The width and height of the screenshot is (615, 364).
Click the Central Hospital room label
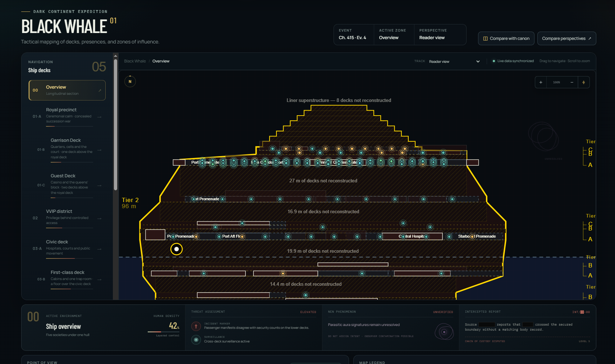pyautogui.click(x=412, y=237)
